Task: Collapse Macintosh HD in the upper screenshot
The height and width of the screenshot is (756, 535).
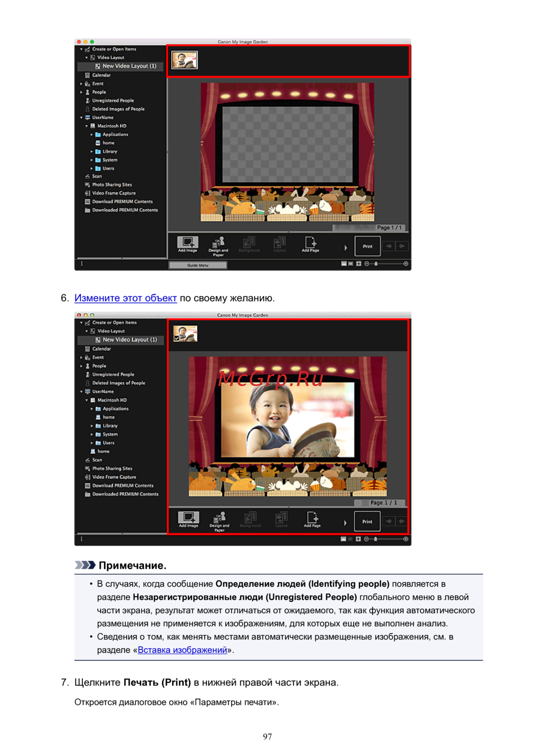Action: coord(87,126)
